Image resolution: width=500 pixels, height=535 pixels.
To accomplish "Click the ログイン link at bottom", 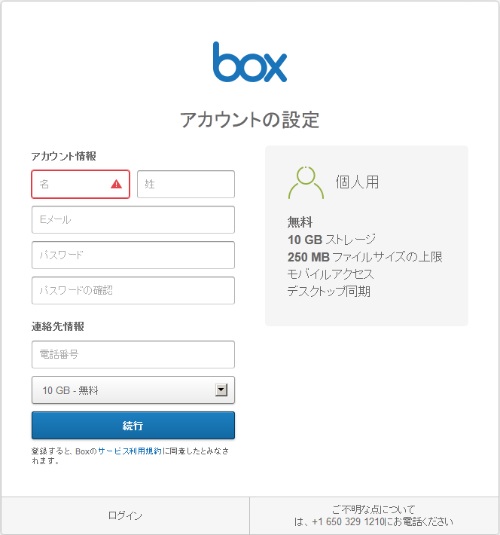I will [125, 516].
